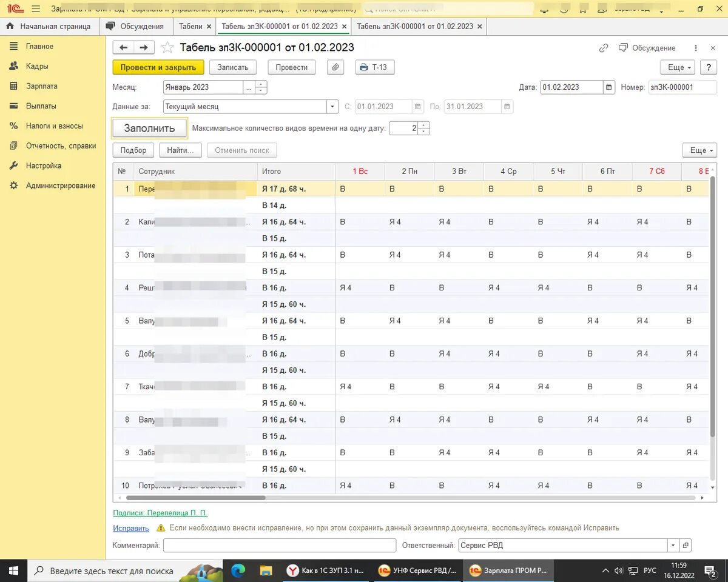Increase maximum time types count
The width and height of the screenshot is (728, 582).
click(x=424, y=125)
